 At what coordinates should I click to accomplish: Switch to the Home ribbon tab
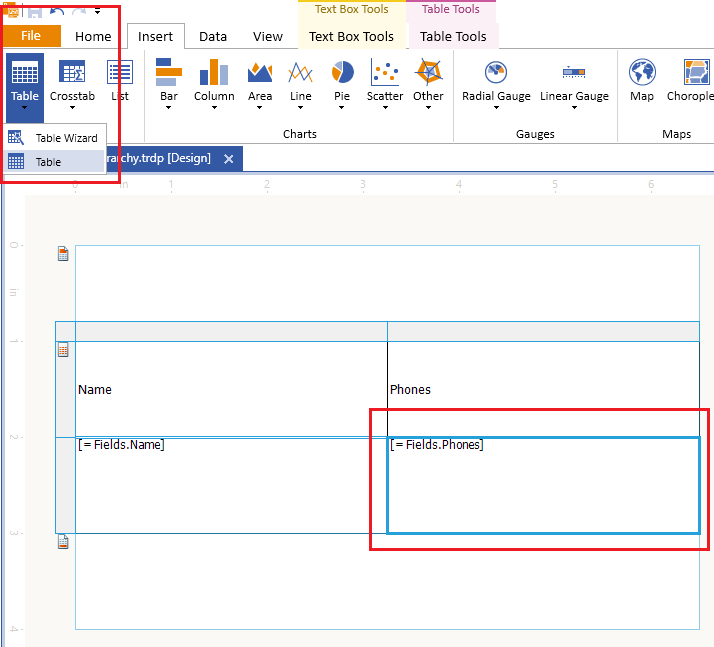93,36
